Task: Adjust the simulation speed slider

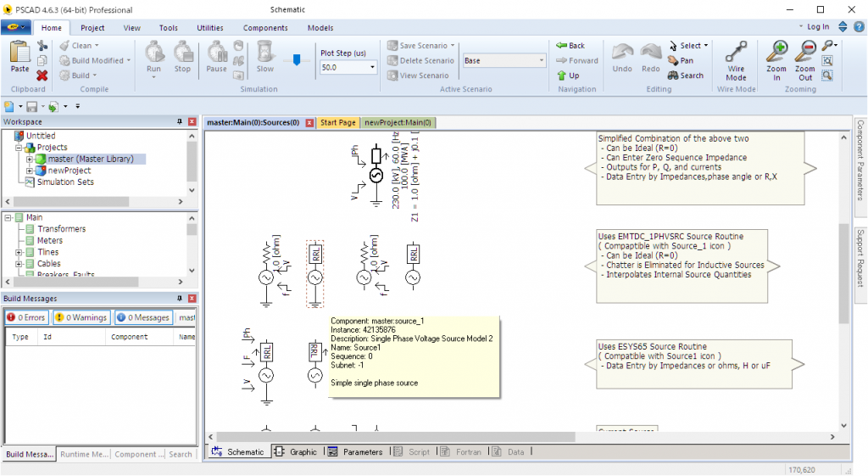Action: coord(296,60)
